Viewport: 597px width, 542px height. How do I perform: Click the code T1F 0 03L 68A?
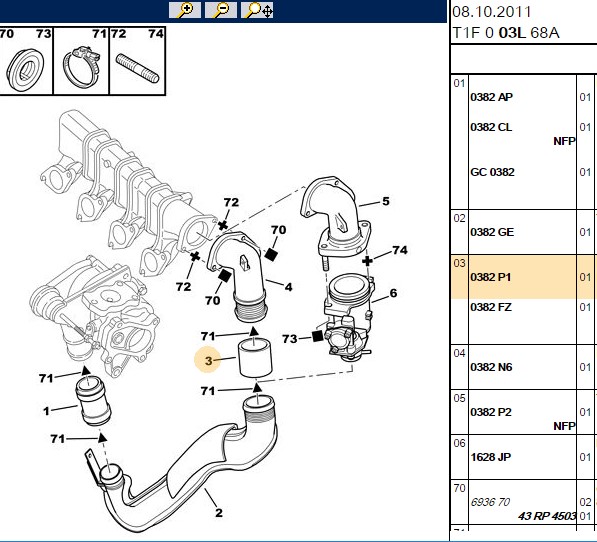click(x=506, y=33)
